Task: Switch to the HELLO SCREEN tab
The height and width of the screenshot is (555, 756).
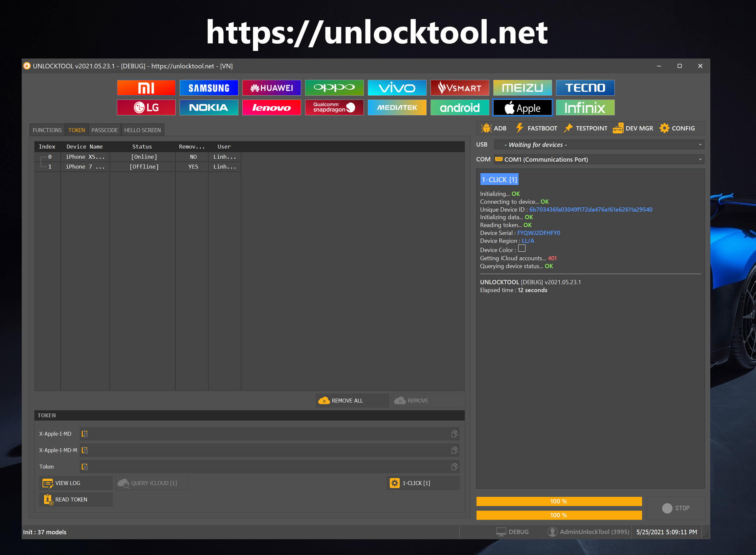Action: (x=142, y=130)
